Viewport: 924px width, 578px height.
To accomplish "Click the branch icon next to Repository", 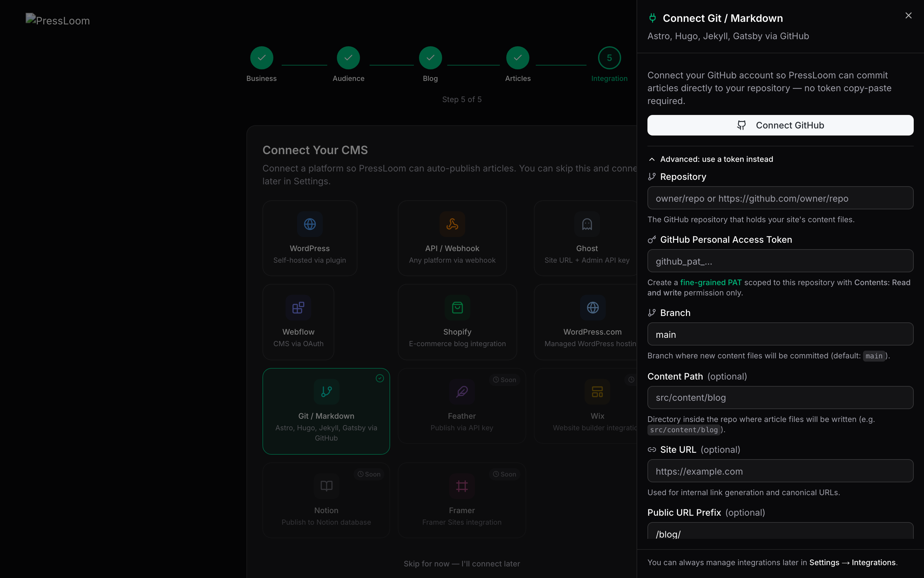I will [652, 177].
